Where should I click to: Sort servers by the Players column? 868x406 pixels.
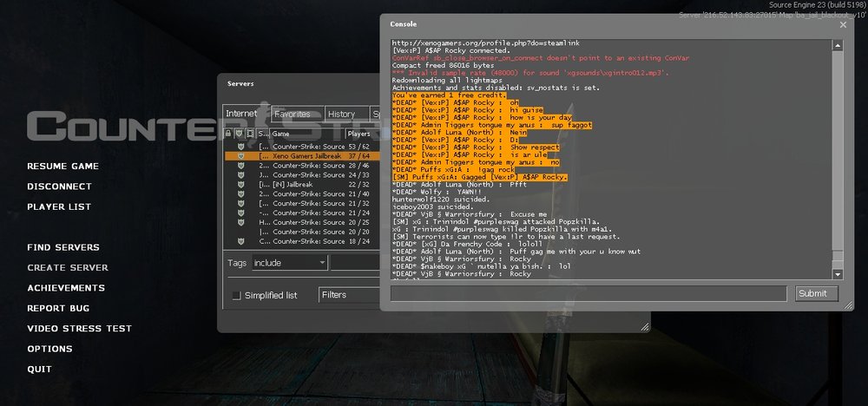(363, 134)
